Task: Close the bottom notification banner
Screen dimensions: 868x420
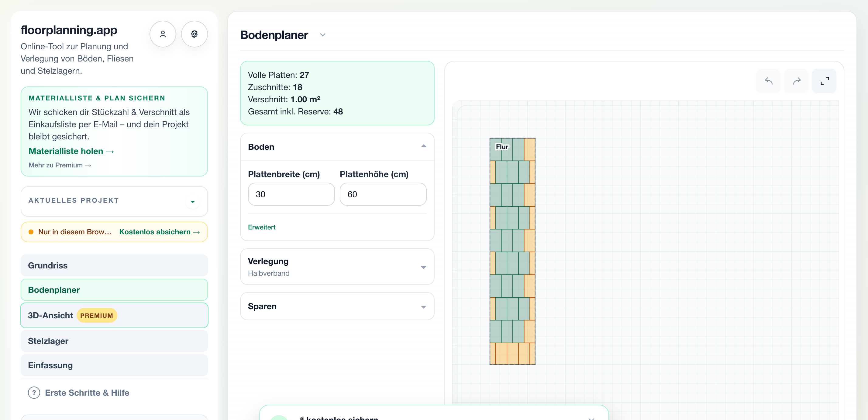Action: [591, 418]
